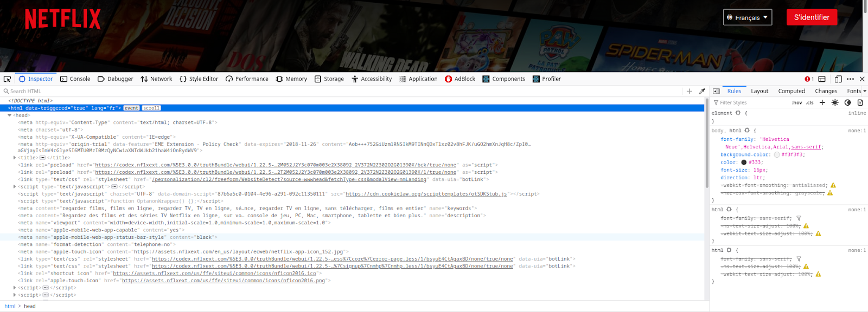
Task: Open the Français language dropdown
Action: click(748, 17)
